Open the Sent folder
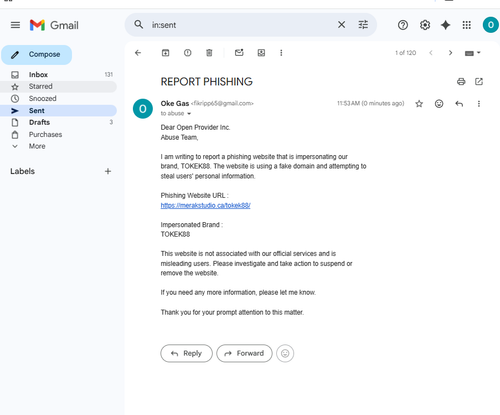The image size is (500, 415). 58,111
